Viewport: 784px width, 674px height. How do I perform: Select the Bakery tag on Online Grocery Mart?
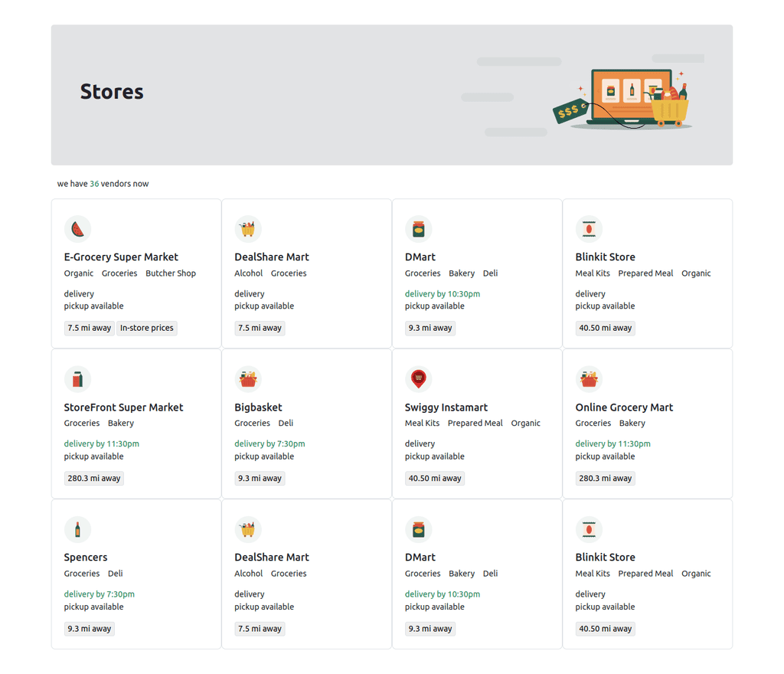(x=632, y=423)
